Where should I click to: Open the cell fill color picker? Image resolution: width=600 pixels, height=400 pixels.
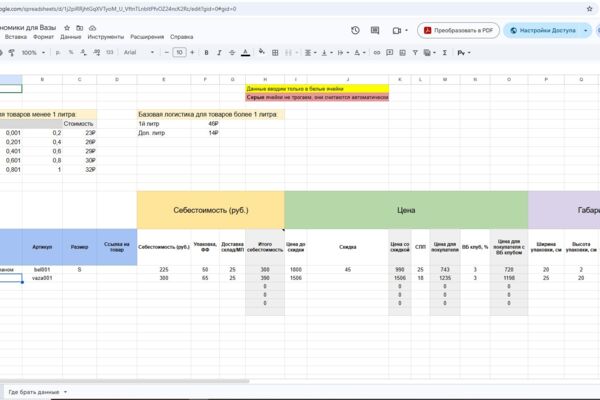[x=262, y=52]
